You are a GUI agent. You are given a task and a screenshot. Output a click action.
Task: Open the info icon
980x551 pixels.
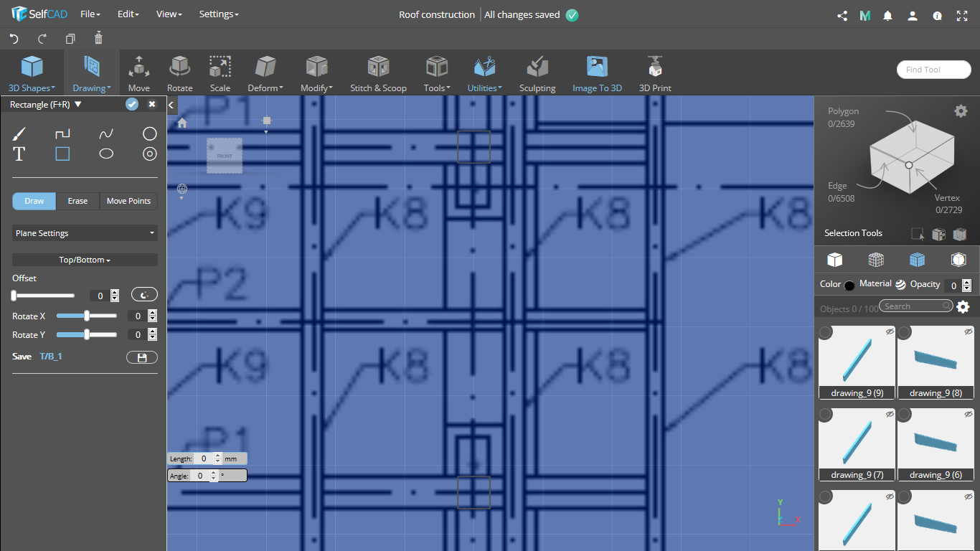point(937,15)
